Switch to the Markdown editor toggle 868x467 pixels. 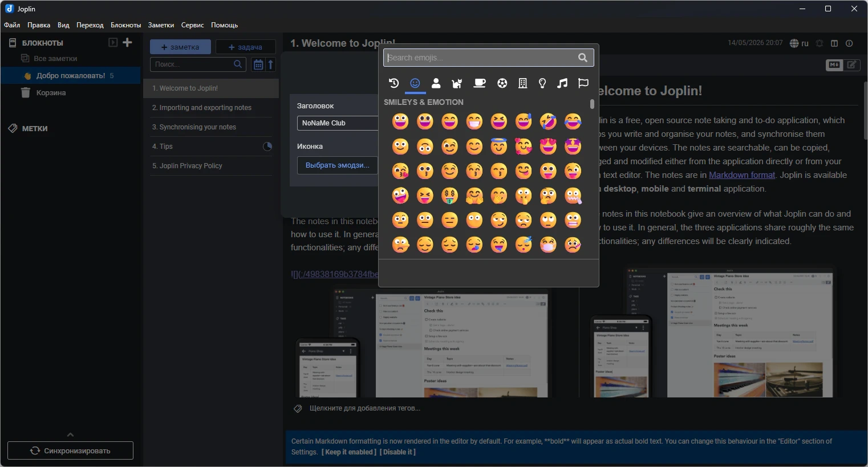coord(834,65)
